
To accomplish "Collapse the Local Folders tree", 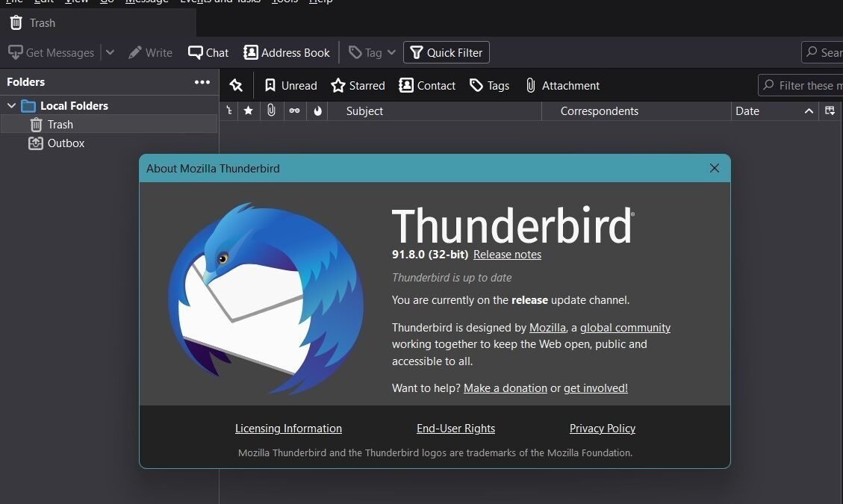I will point(11,106).
